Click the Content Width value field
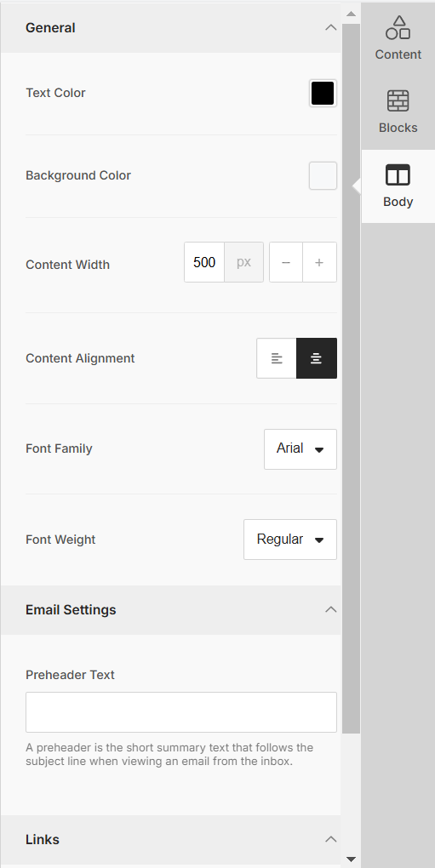Image resolution: width=435 pixels, height=868 pixels. point(204,262)
